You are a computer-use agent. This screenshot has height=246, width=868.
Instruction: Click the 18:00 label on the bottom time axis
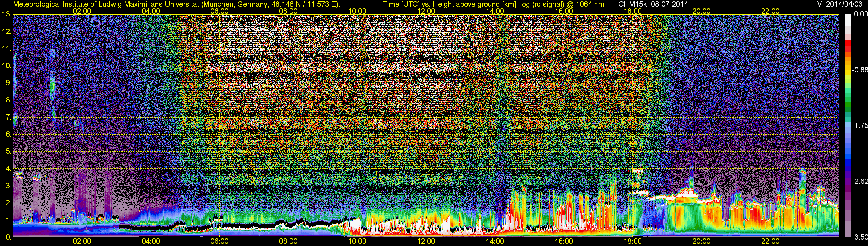632,242
